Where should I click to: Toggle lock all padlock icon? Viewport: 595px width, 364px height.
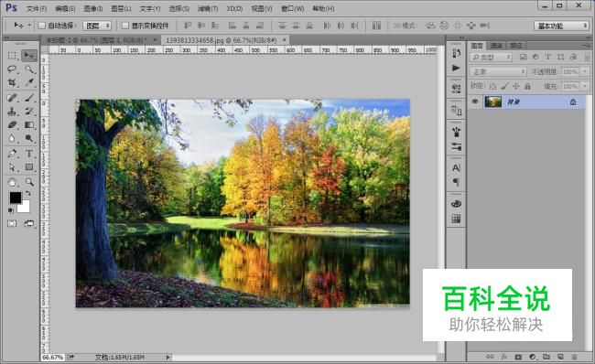tap(527, 87)
